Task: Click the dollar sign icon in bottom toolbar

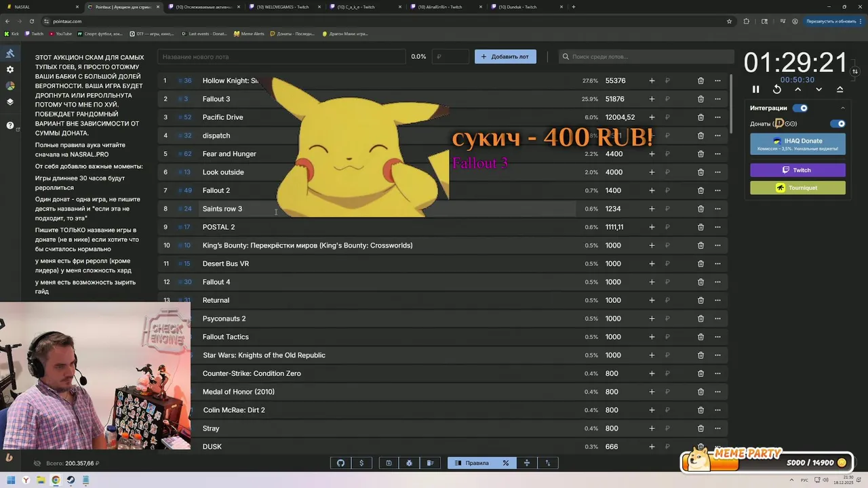Action: coord(361,463)
